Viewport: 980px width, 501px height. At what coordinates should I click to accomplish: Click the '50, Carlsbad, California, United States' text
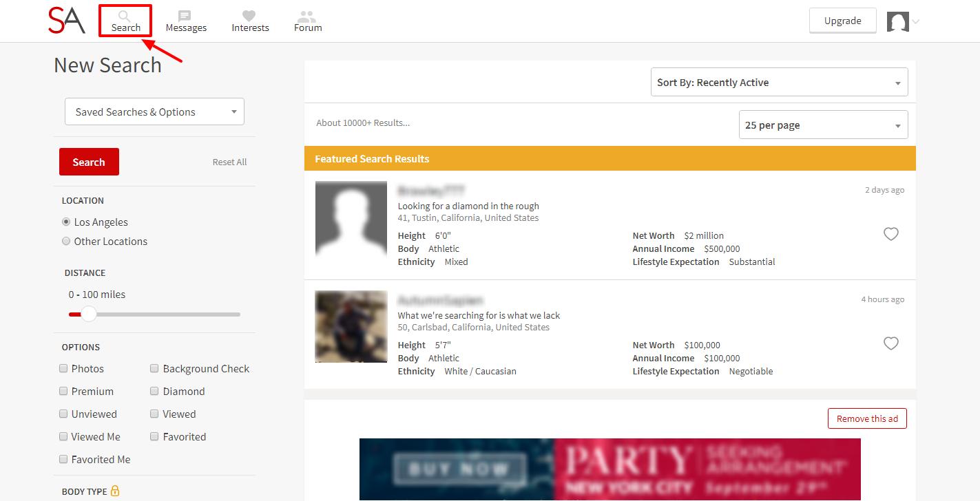point(474,327)
